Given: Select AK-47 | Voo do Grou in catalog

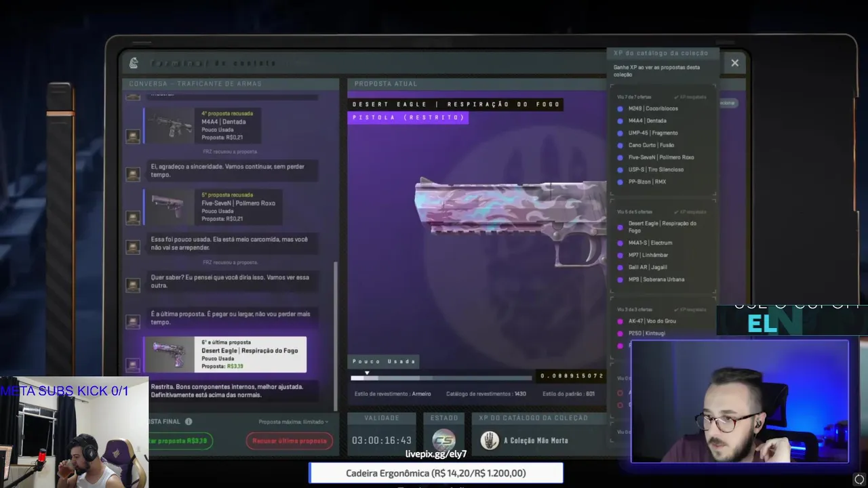Looking at the screenshot, I should pyautogui.click(x=646, y=321).
